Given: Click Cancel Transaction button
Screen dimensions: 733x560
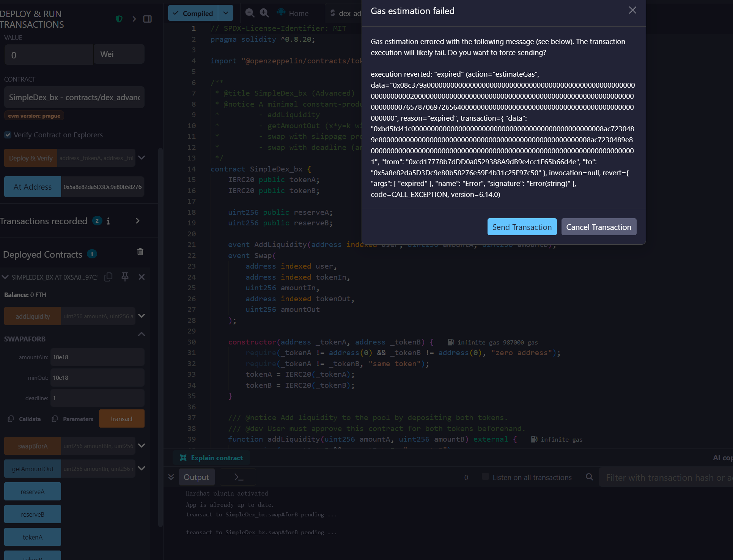Looking at the screenshot, I should click(598, 227).
